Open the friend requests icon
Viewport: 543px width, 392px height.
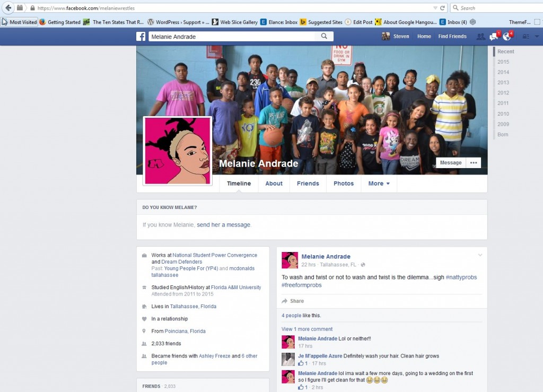[480, 37]
